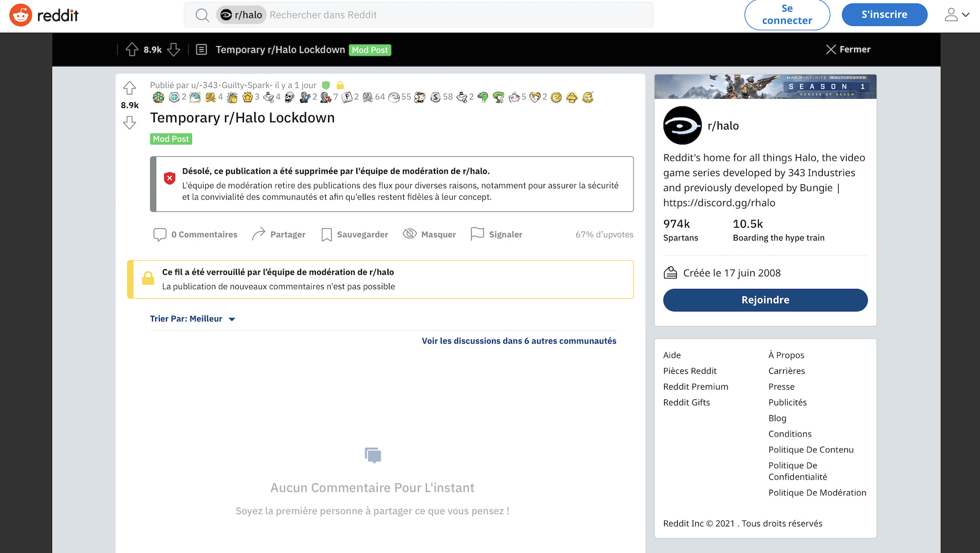This screenshot has height=553, width=980.
Task: Open the Pièces Reddit footer link
Action: click(x=690, y=371)
